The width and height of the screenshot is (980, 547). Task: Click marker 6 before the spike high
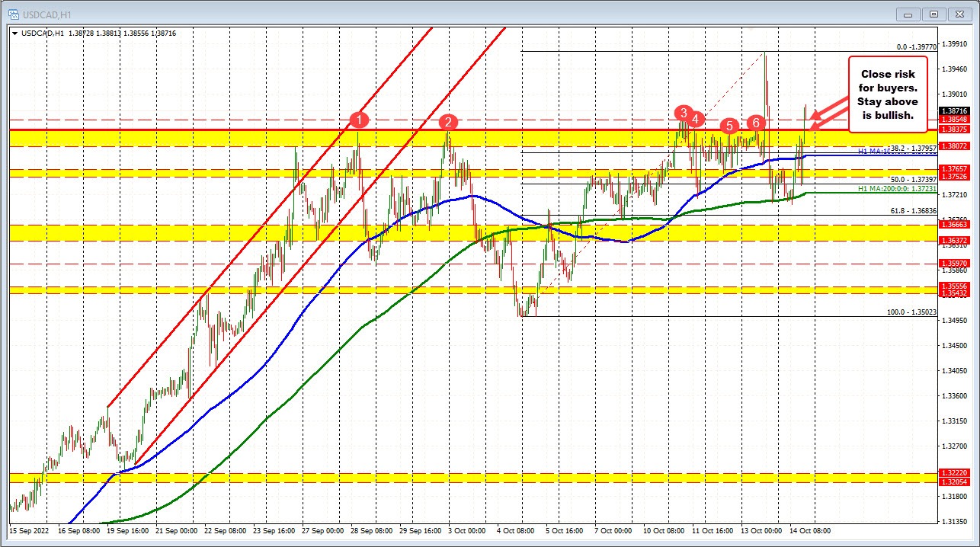(x=756, y=122)
